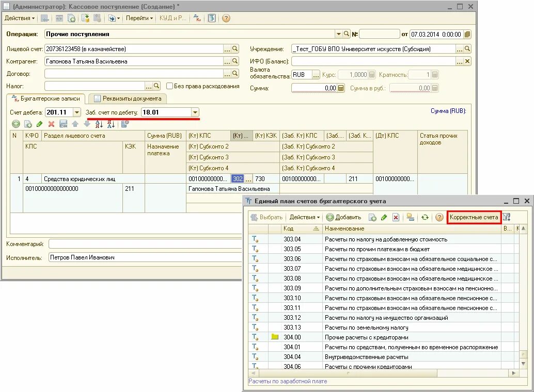Click the finish editing save OK icon
The height and width of the screenshot is (392, 534).
click(64, 124)
